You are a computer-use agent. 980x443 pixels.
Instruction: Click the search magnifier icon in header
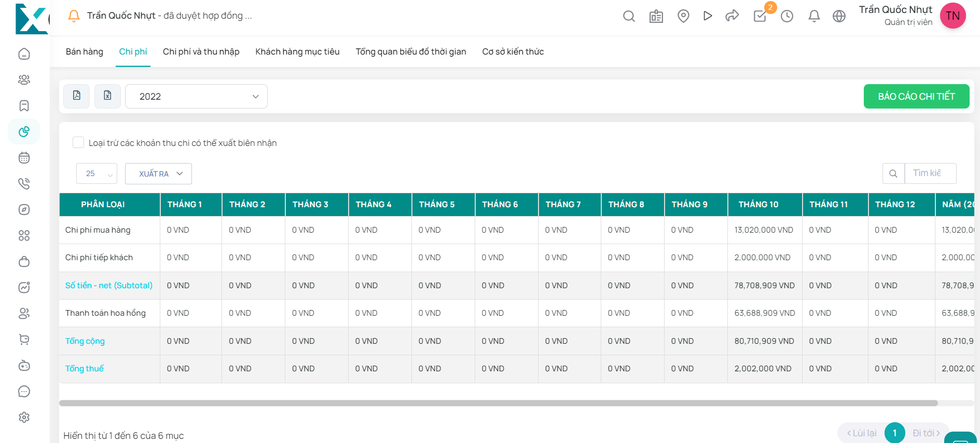(x=629, y=16)
